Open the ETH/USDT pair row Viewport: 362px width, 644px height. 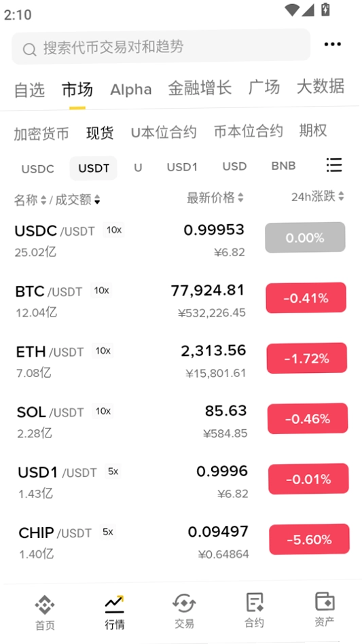click(181, 361)
